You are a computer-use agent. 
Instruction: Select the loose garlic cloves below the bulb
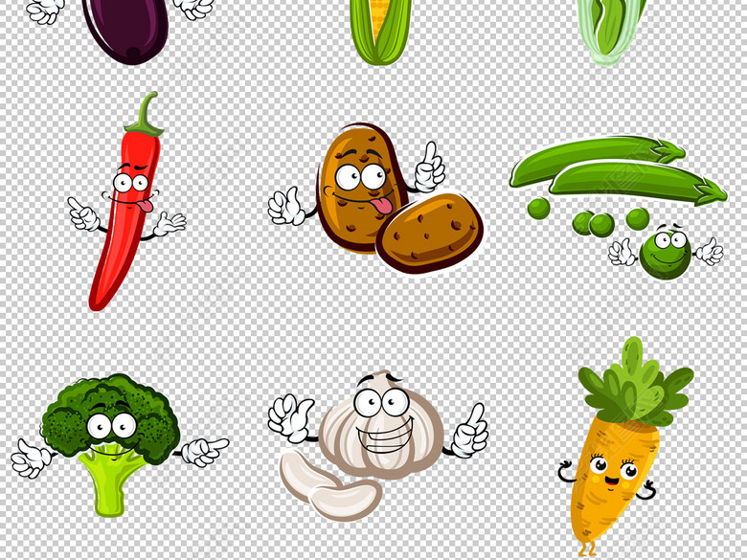(330, 488)
